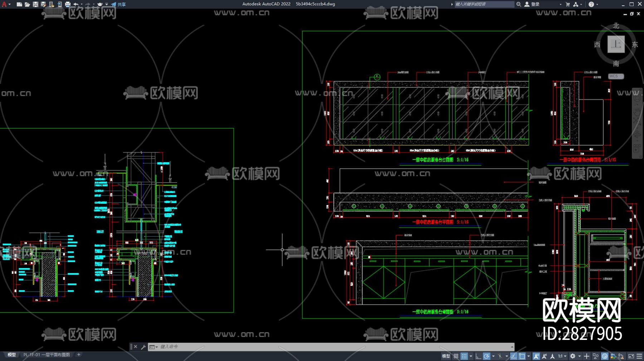The height and width of the screenshot is (361, 644).
Task: Open the Undo history dropdown
Action: [x=82, y=4]
